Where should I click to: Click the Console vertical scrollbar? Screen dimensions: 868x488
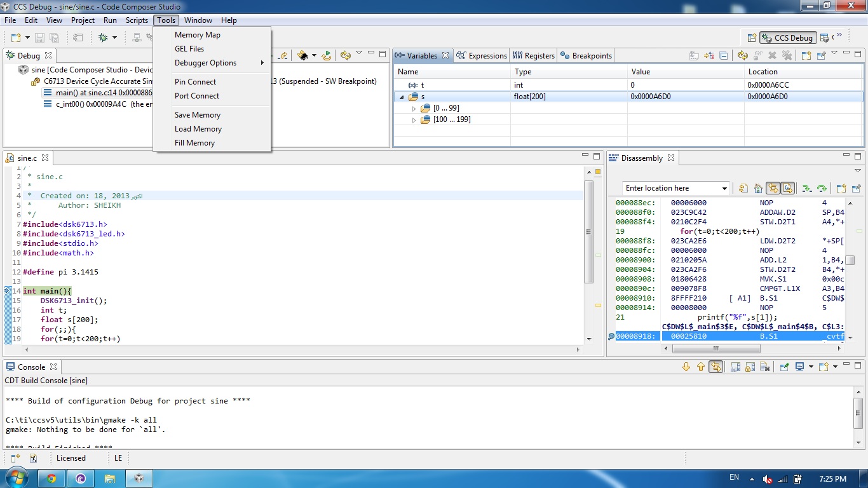coord(858,414)
